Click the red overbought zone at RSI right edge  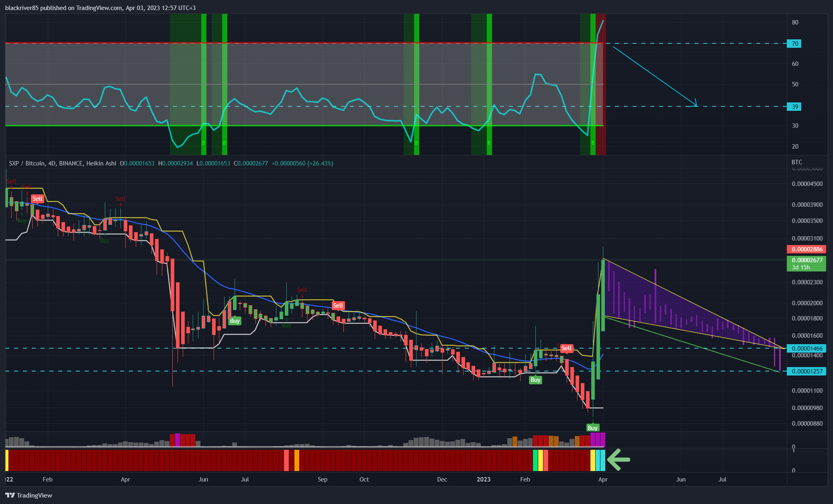coord(601,84)
